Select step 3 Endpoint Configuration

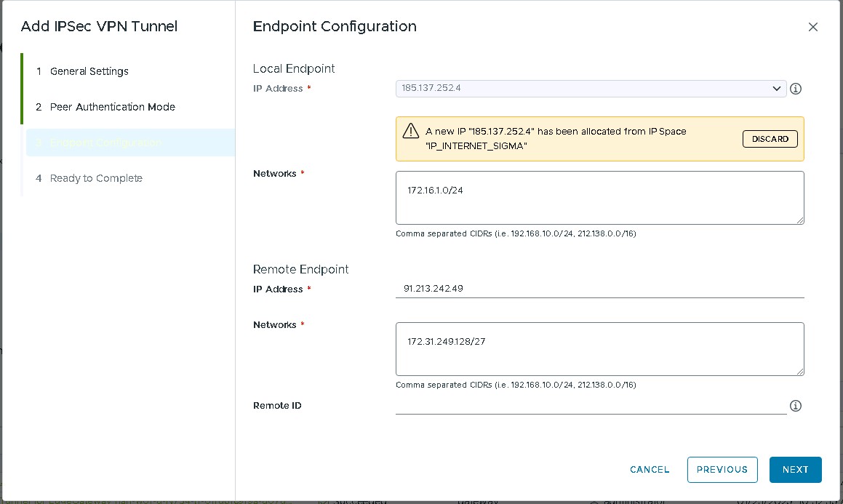point(106,143)
